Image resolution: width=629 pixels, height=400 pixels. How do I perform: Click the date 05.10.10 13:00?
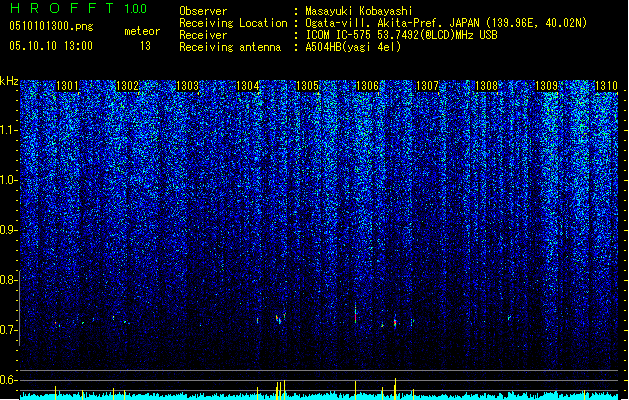[x=51, y=46]
